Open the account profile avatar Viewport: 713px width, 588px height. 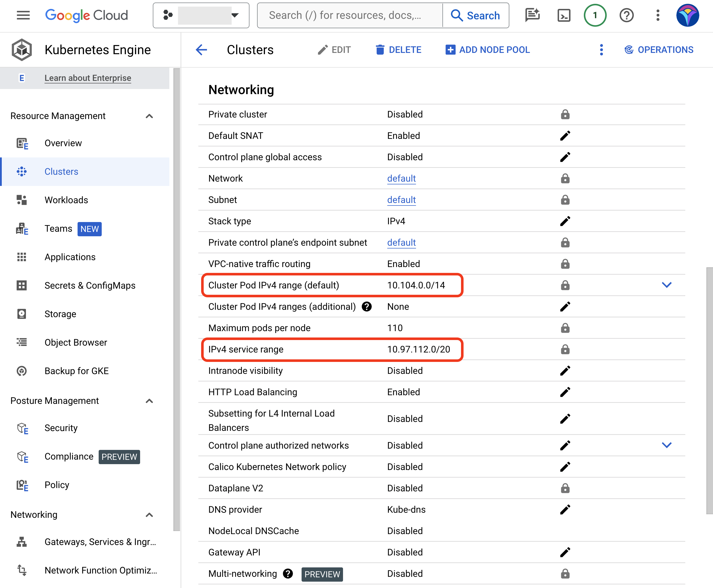688,15
